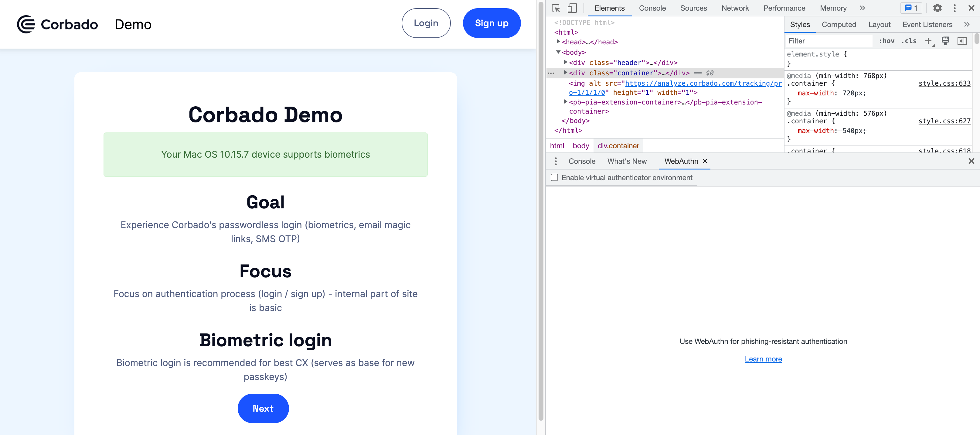This screenshot has width=980, height=435.
Task: Click the element.style rule
Action: tap(817, 54)
